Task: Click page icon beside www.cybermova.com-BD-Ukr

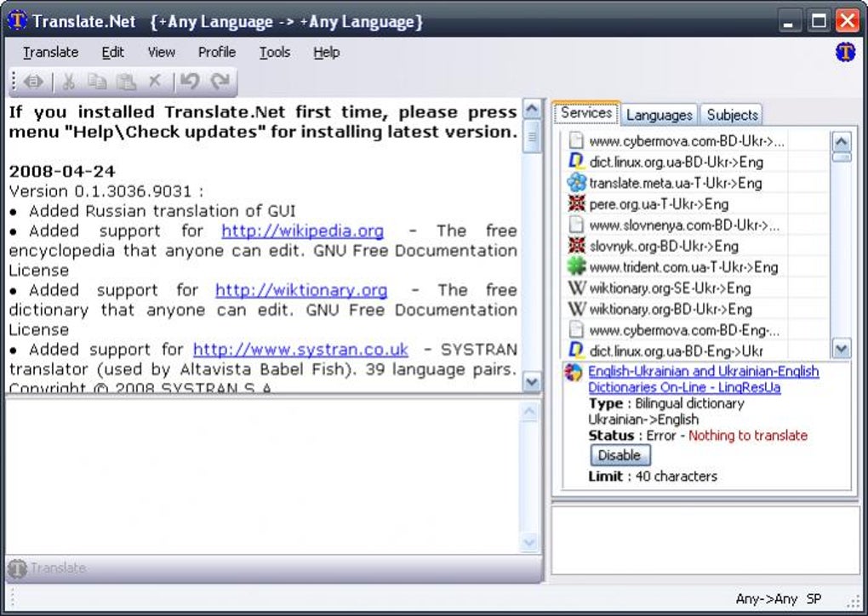Action: click(x=576, y=140)
